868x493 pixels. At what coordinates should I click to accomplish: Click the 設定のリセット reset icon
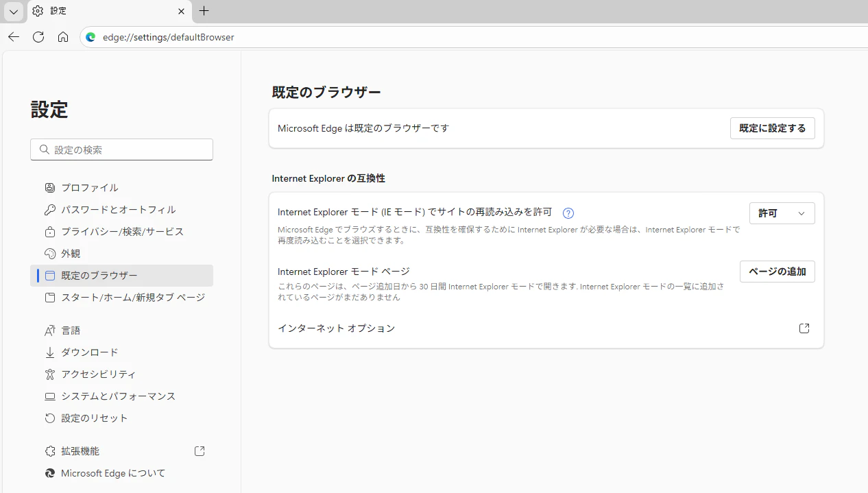pyautogui.click(x=49, y=418)
